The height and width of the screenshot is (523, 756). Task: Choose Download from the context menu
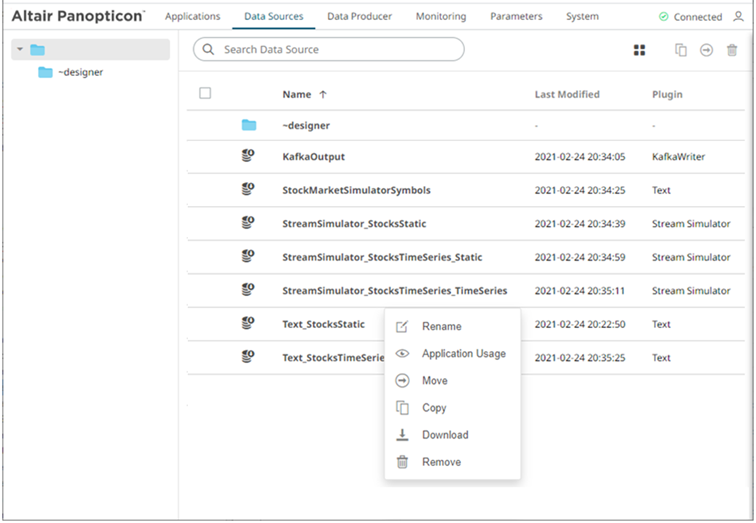[x=444, y=435]
